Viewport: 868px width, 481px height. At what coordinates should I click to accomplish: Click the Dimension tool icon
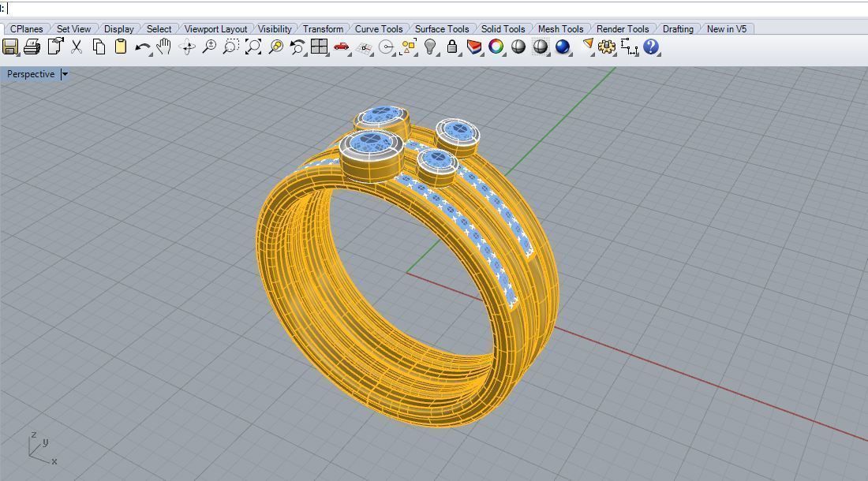(x=630, y=47)
